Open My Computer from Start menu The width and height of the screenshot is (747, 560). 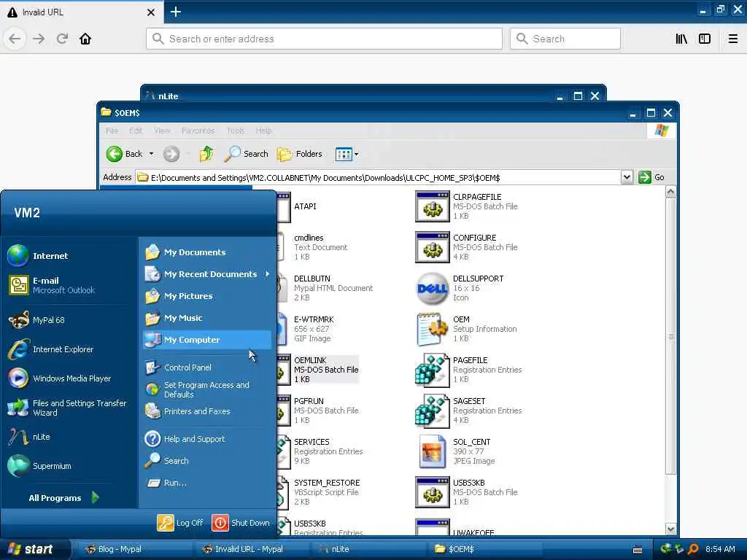point(206,340)
